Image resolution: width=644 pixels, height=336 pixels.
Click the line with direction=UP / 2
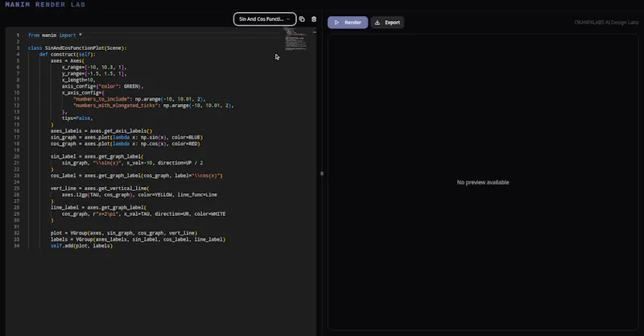point(132,163)
